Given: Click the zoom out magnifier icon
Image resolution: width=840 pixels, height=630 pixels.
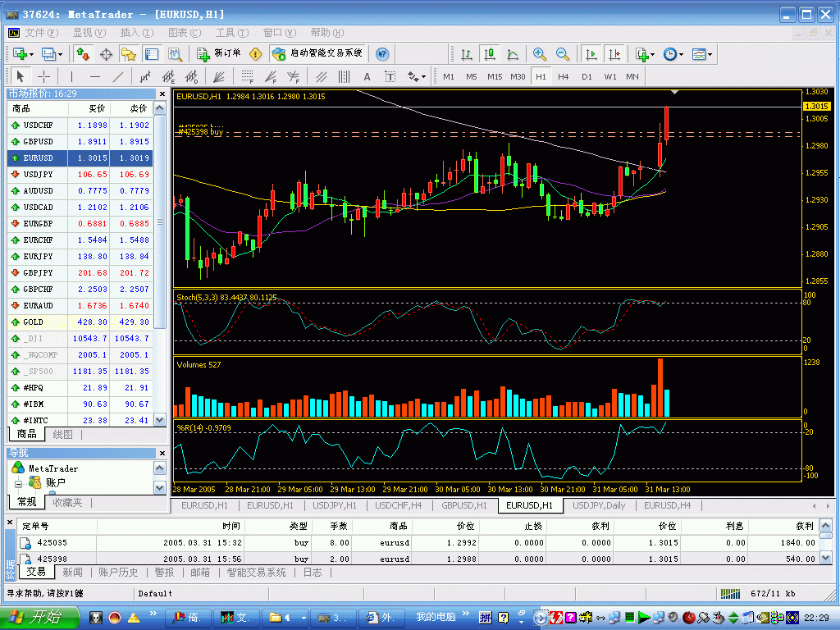Looking at the screenshot, I should tap(563, 54).
